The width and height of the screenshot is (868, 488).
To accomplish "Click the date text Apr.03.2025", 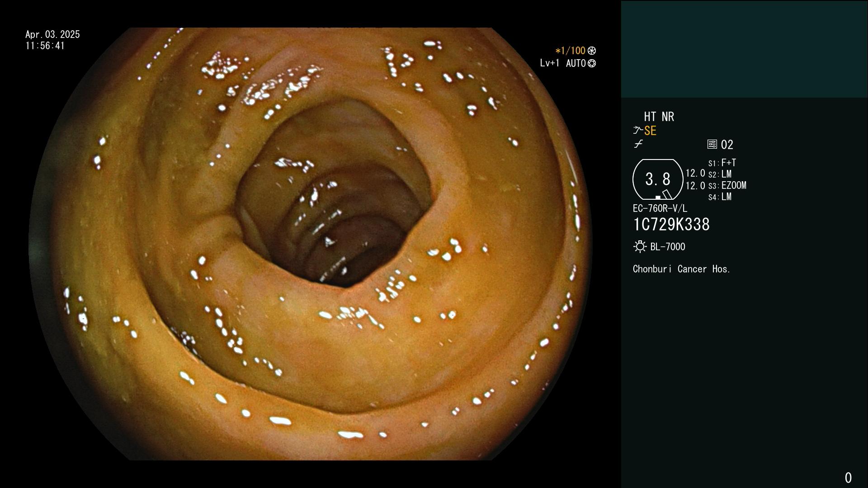I will point(52,34).
